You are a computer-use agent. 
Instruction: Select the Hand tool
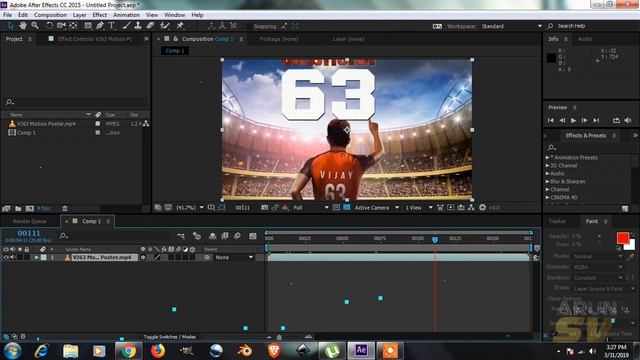pos(23,26)
